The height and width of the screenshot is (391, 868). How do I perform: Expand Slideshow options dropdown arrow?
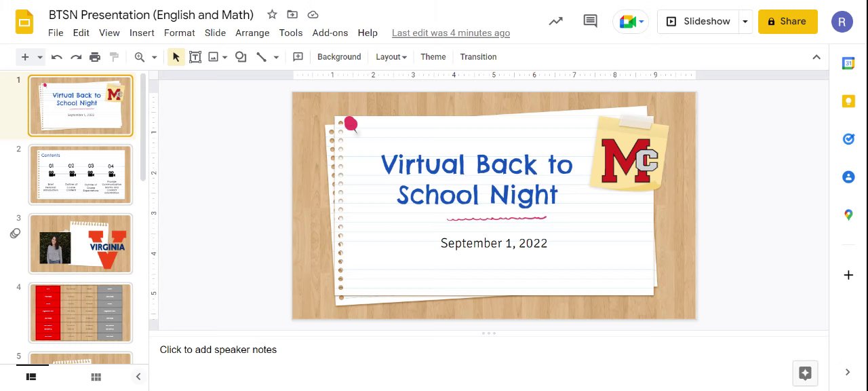[745, 22]
